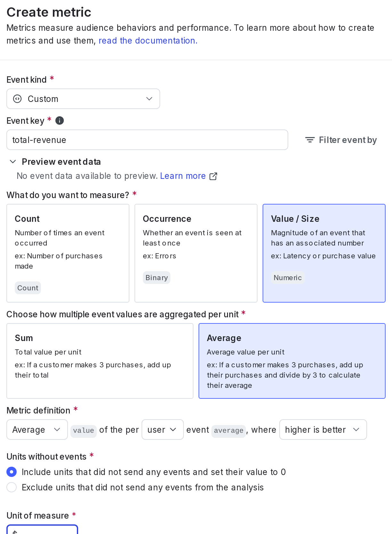Click the info icon beside Event key
The image size is (392, 534).
(59, 121)
